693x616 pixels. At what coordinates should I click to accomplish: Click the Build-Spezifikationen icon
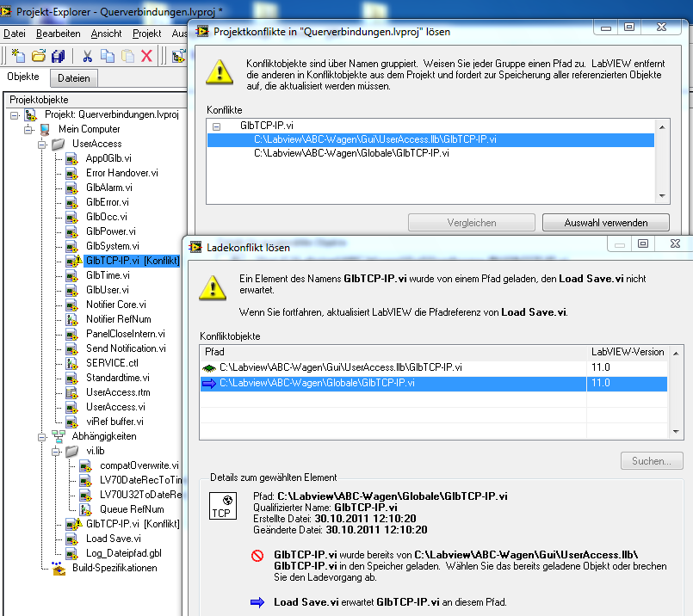59,568
